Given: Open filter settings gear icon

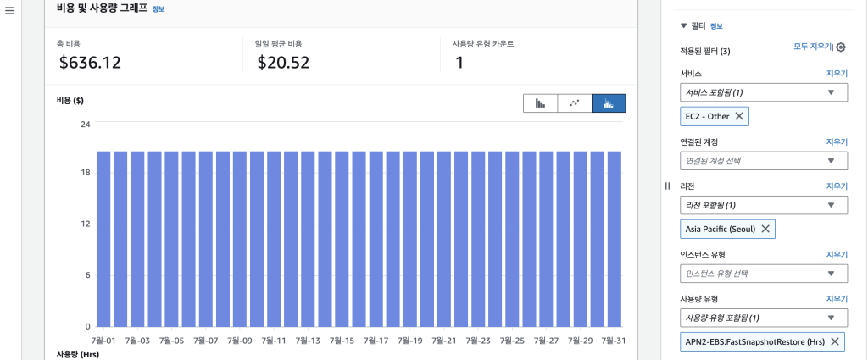Looking at the screenshot, I should point(841,47).
